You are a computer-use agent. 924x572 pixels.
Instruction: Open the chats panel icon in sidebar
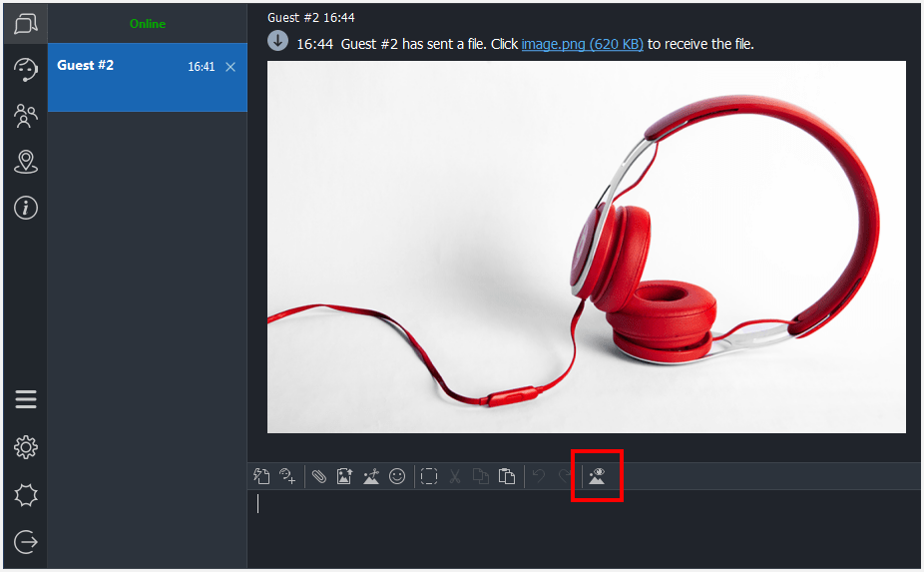tap(26, 24)
